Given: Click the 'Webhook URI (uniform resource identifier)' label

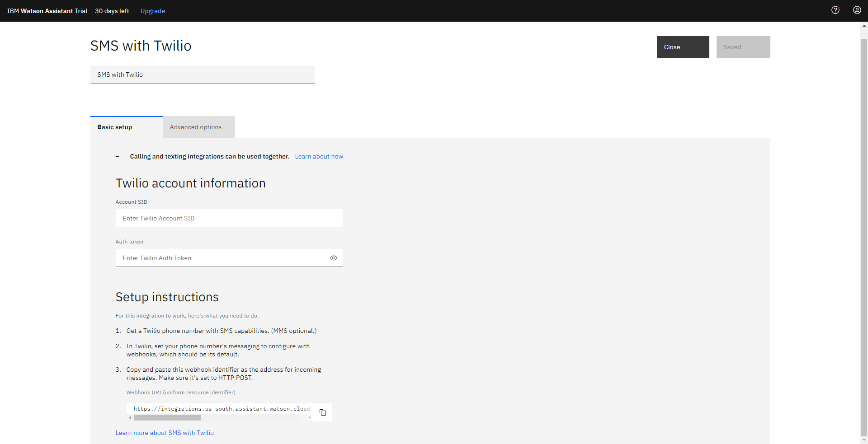Looking at the screenshot, I should click(181, 393).
